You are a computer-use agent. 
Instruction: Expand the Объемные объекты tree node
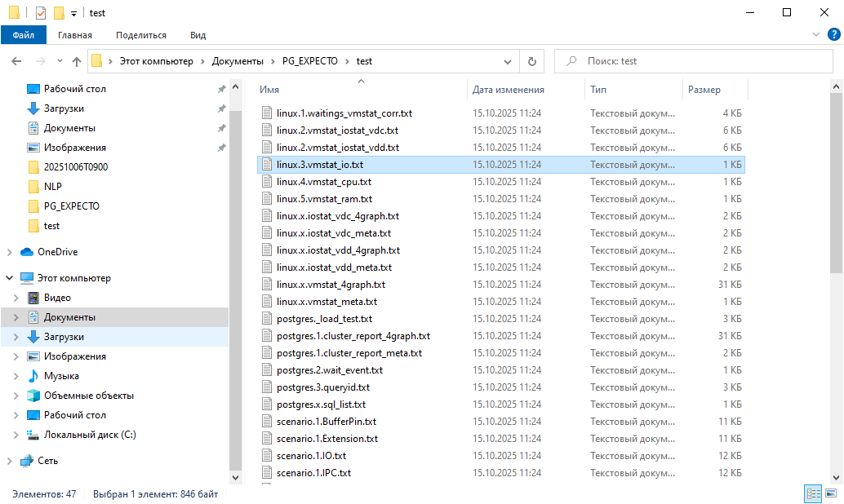(x=16, y=396)
